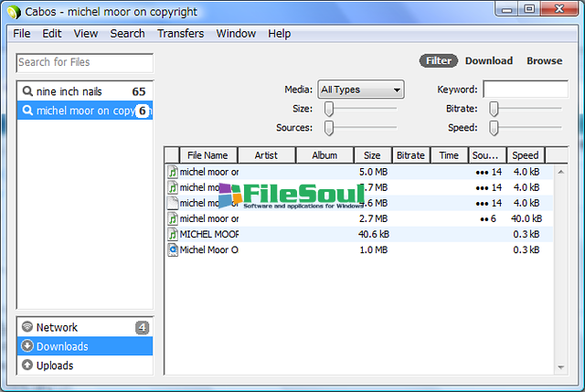Click the music file icon in first row

pos(173,171)
